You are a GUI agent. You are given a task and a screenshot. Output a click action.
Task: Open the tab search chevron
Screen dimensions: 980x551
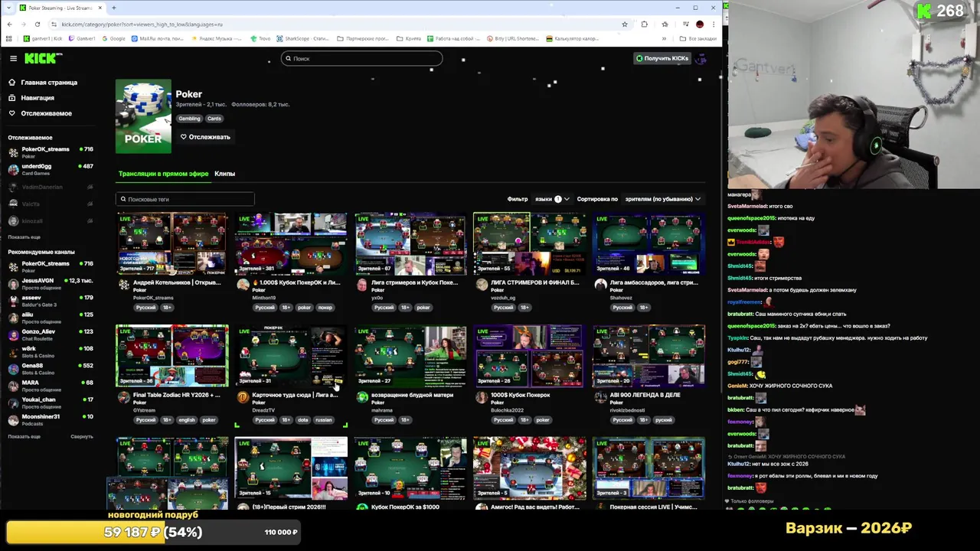pos(8,8)
